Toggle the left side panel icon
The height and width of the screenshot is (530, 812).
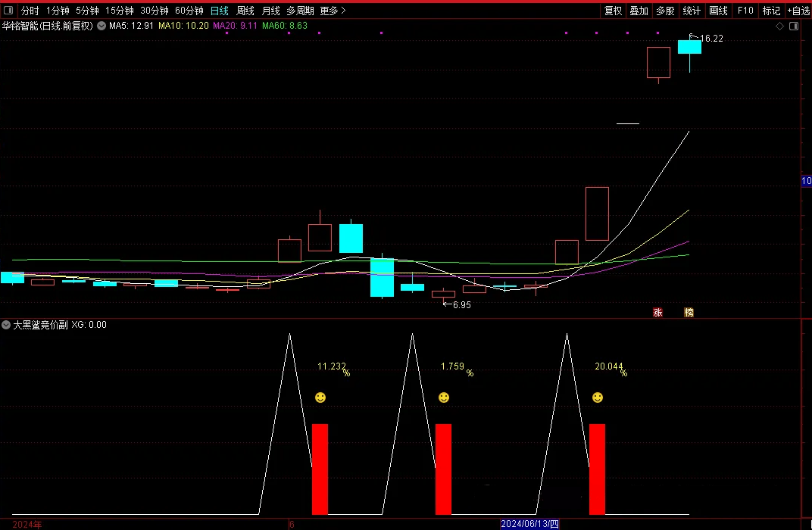(8, 11)
